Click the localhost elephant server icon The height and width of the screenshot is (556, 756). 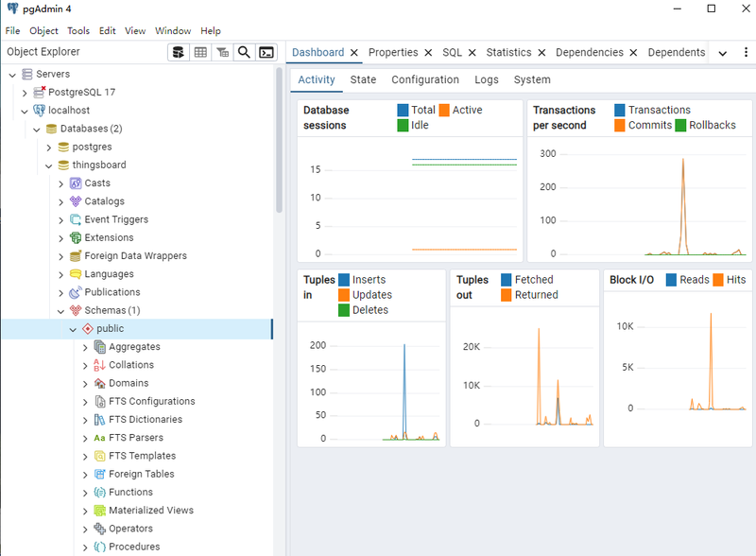click(39, 110)
